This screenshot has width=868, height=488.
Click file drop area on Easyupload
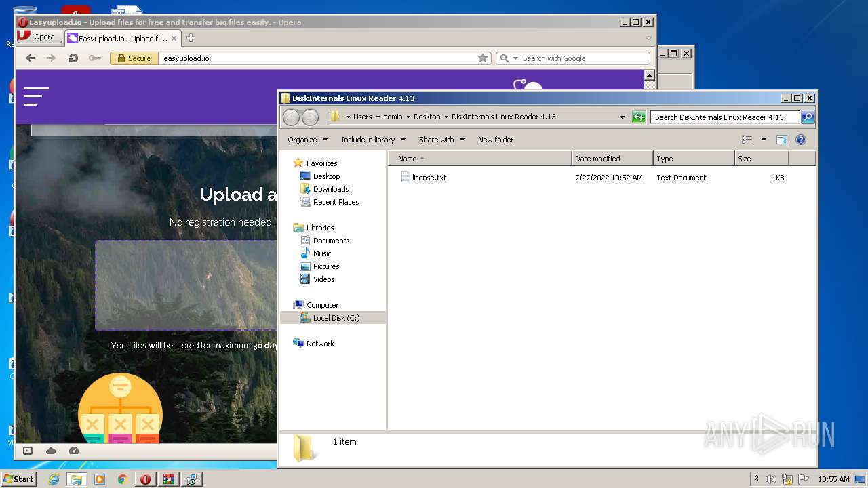coord(186,285)
